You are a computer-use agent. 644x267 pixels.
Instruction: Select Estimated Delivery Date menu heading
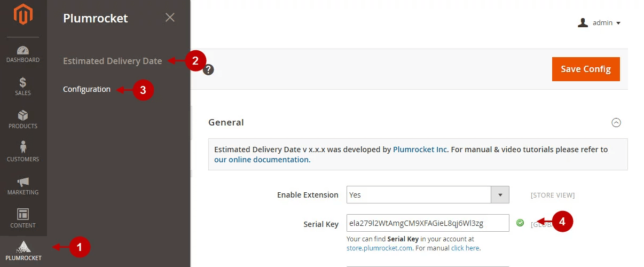[112, 61]
